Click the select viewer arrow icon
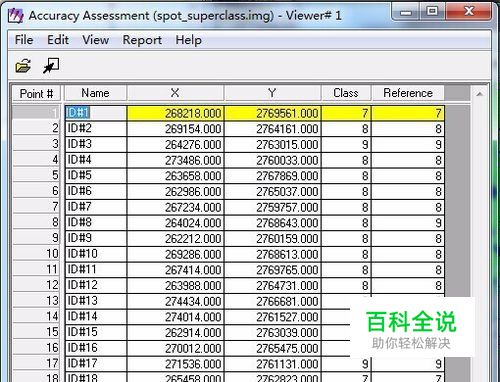 (51, 66)
